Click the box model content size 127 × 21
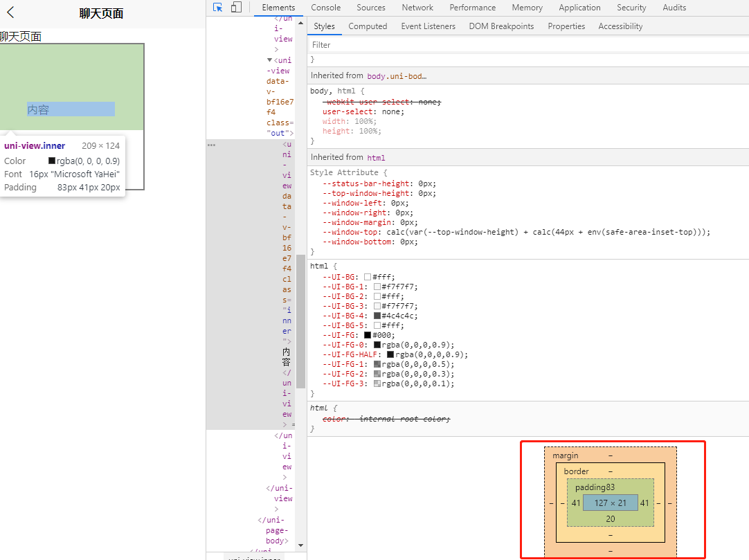The height and width of the screenshot is (560, 749). (610, 503)
